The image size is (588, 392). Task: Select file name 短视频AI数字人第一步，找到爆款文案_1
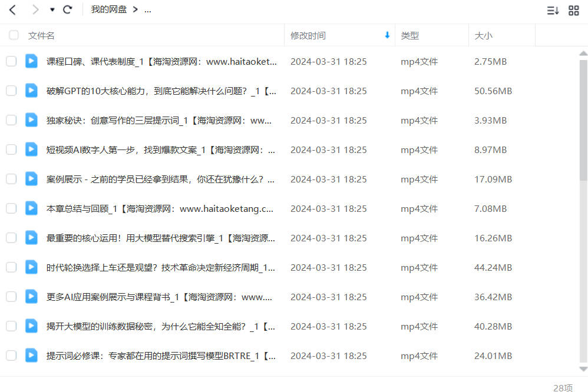[160, 150]
